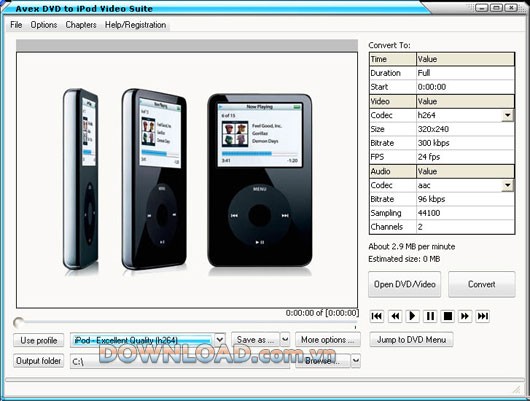530x401 pixels.
Task: Click the About 2.9 MB per minute text
Action: click(x=412, y=246)
